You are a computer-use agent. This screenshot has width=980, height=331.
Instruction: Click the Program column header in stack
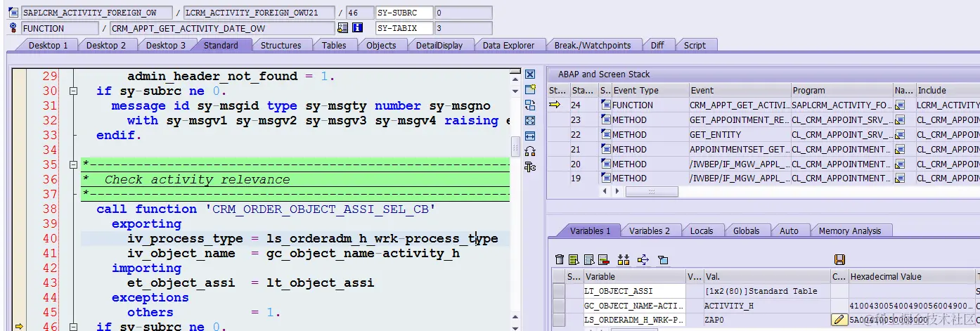841,90
